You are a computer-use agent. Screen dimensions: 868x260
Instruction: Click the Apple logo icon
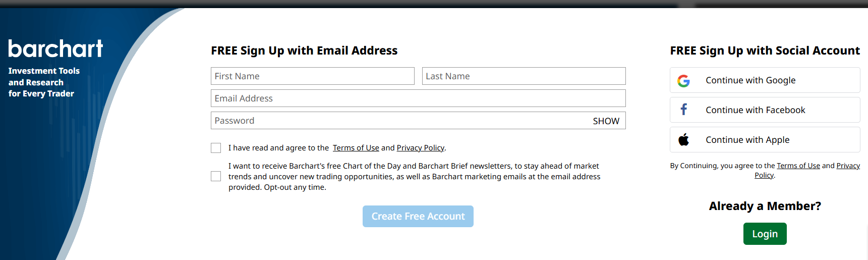click(x=684, y=139)
